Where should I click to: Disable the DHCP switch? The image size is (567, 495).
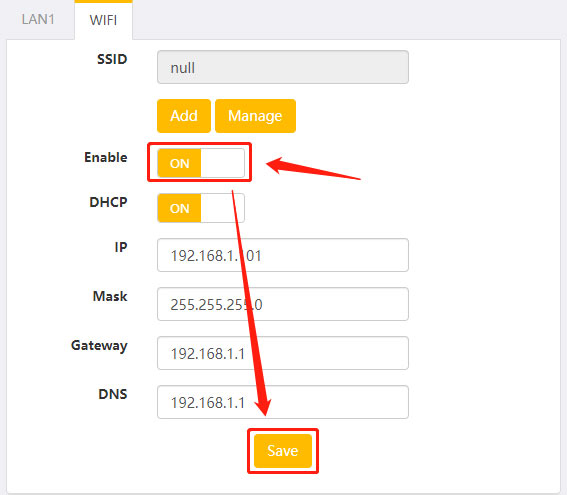click(201, 208)
